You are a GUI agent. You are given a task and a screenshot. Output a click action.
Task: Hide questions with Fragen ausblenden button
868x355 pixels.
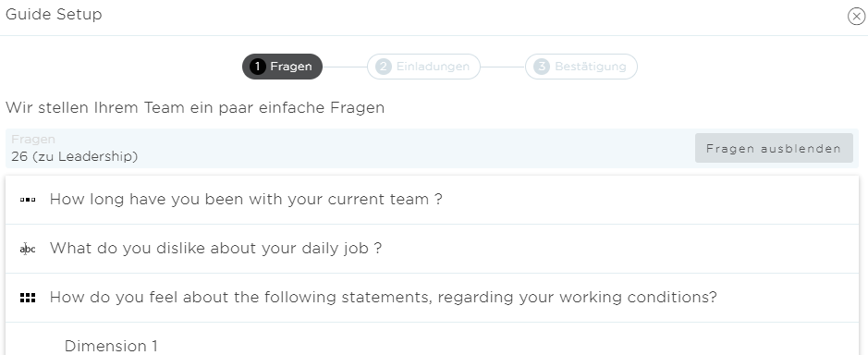[774, 149]
